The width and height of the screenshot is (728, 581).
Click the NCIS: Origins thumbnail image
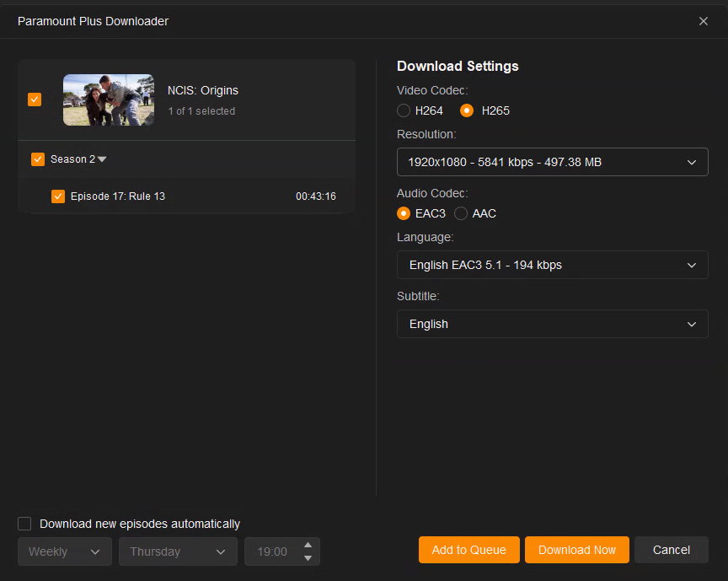point(109,100)
